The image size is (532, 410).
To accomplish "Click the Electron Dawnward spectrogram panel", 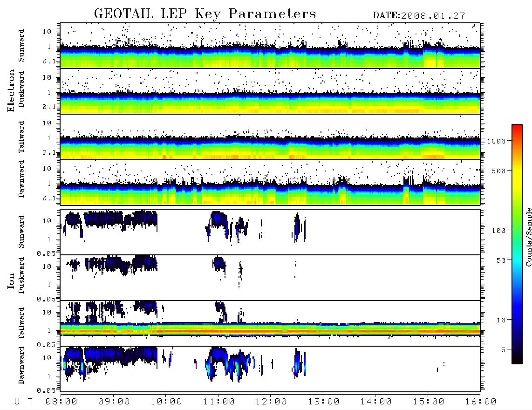I will tap(270, 182).
